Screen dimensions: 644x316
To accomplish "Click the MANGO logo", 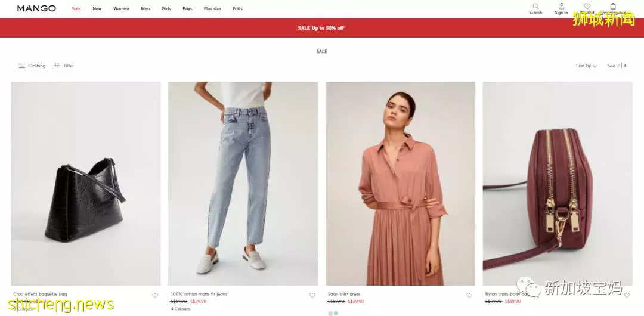I will tap(36, 8).
